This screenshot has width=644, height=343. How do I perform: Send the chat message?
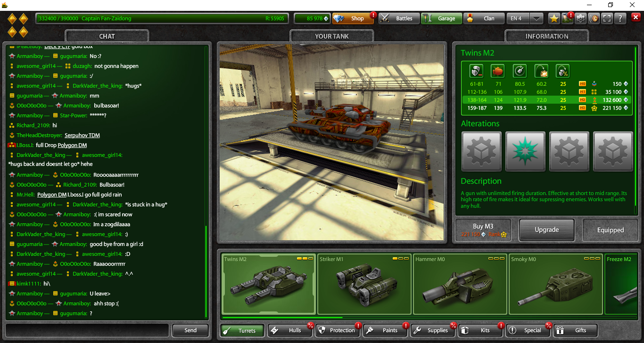pyautogui.click(x=190, y=330)
